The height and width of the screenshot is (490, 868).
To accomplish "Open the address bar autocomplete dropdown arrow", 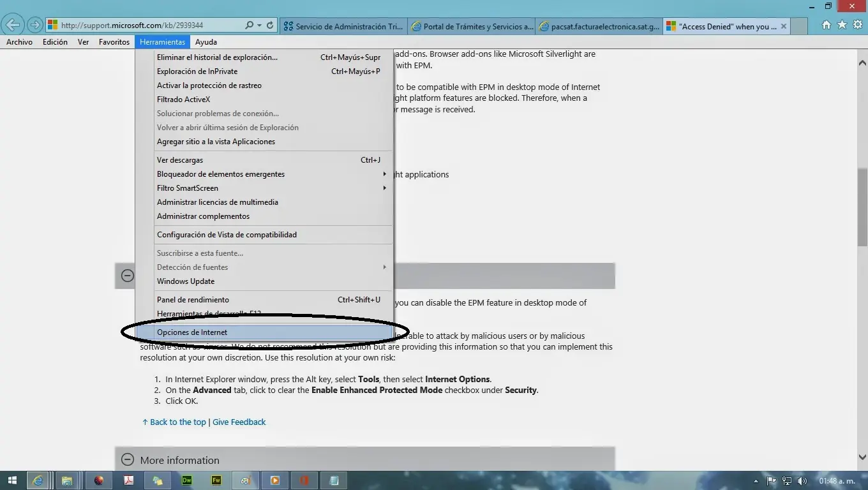I will (259, 26).
